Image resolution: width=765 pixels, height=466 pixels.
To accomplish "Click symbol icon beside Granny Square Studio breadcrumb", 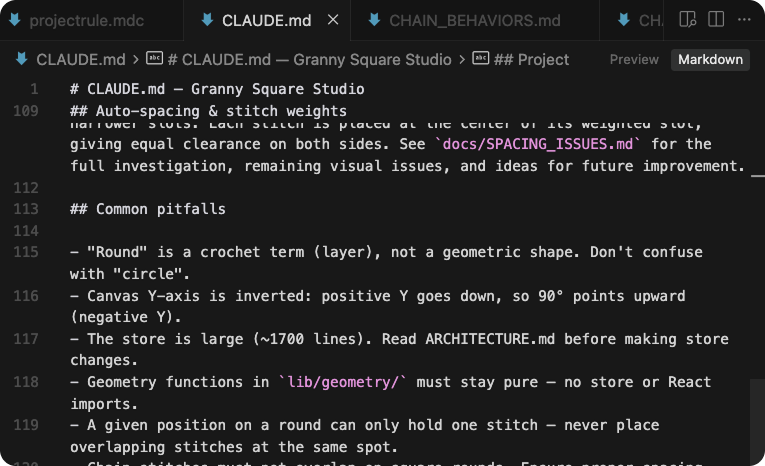I will tap(155, 59).
